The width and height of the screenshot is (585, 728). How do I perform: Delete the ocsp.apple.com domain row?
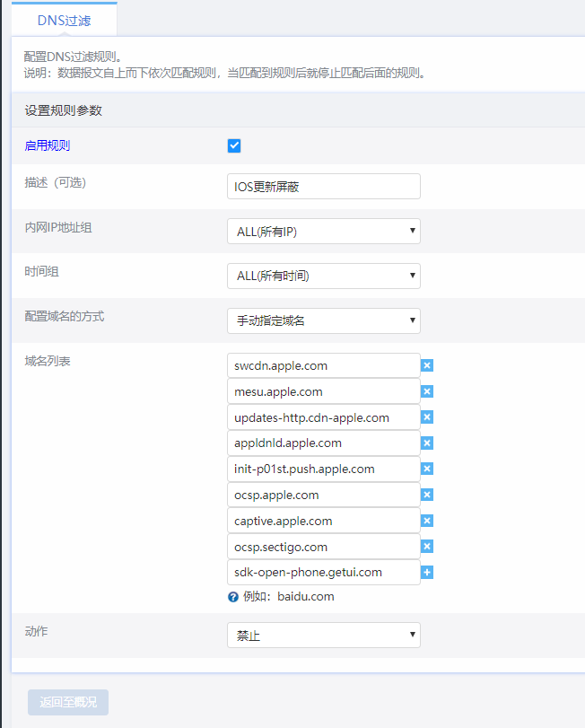point(427,495)
